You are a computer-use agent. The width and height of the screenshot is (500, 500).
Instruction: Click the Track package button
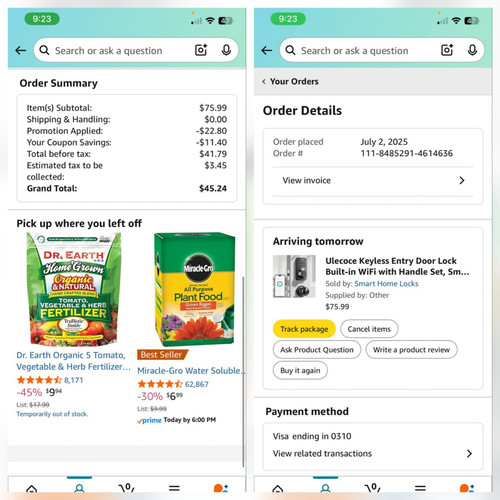[x=304, y=329]
